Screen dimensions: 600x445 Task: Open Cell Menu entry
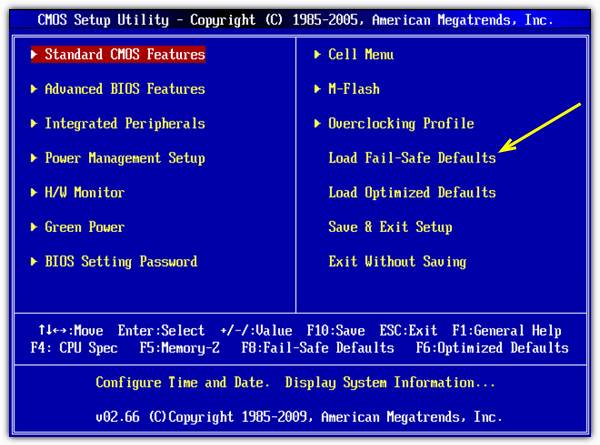pyautogui.click(x=360, y=55)
